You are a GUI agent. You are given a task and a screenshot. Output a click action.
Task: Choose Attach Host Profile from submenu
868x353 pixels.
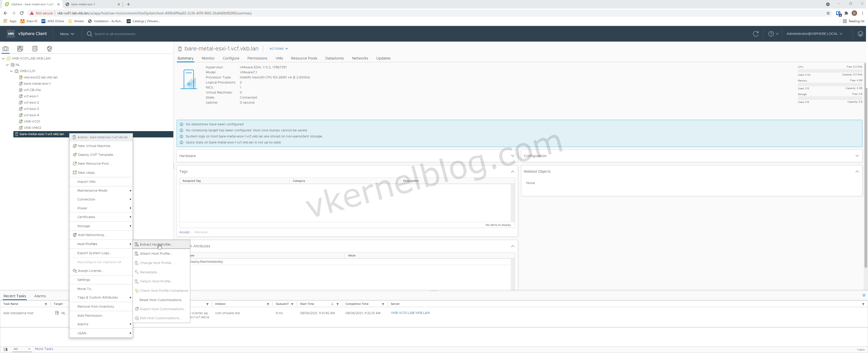156,254
